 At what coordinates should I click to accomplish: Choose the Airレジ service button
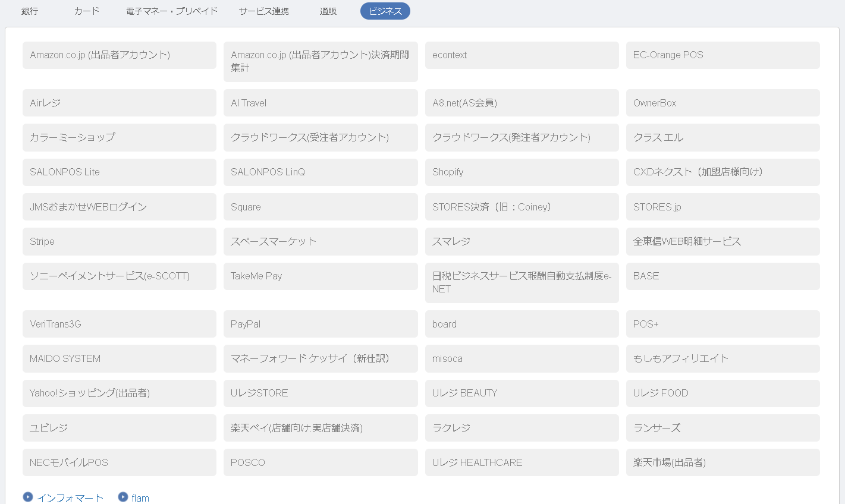click(x=119, y=103)
